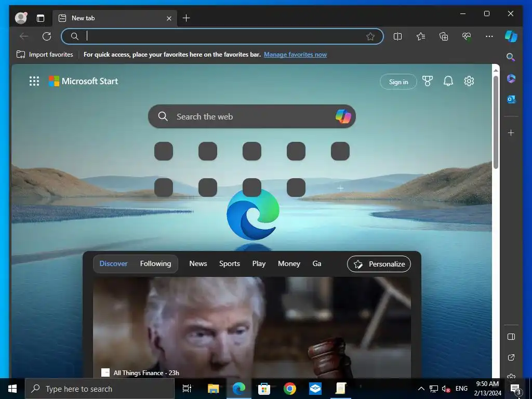Click Manage favorites now link

point(295,54)
